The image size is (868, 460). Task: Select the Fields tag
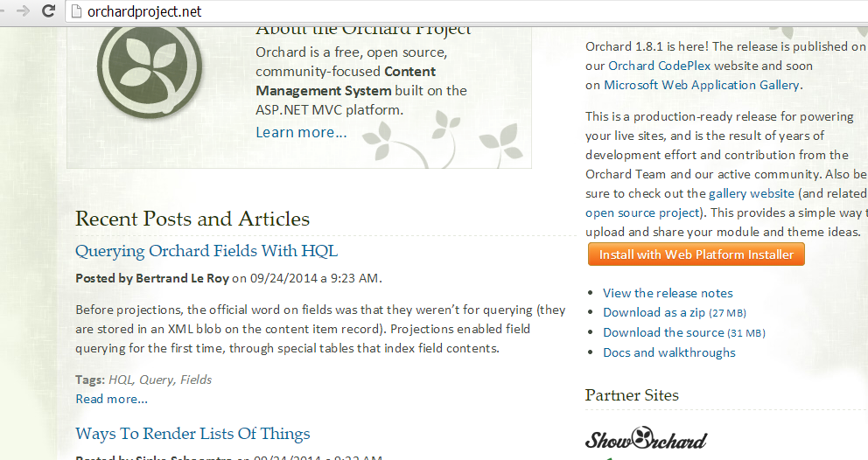pyautogui.click(x=196, y=380)
